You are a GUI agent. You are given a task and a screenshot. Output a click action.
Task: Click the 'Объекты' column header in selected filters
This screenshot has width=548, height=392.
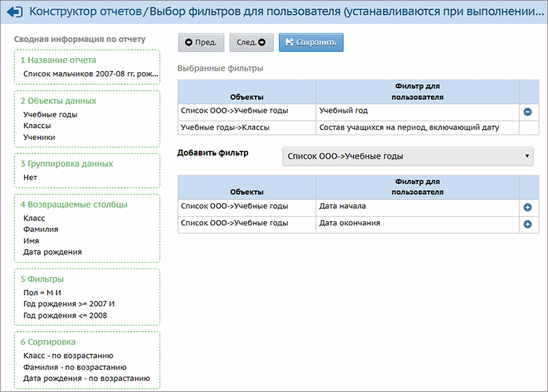[x=247, y=97]
